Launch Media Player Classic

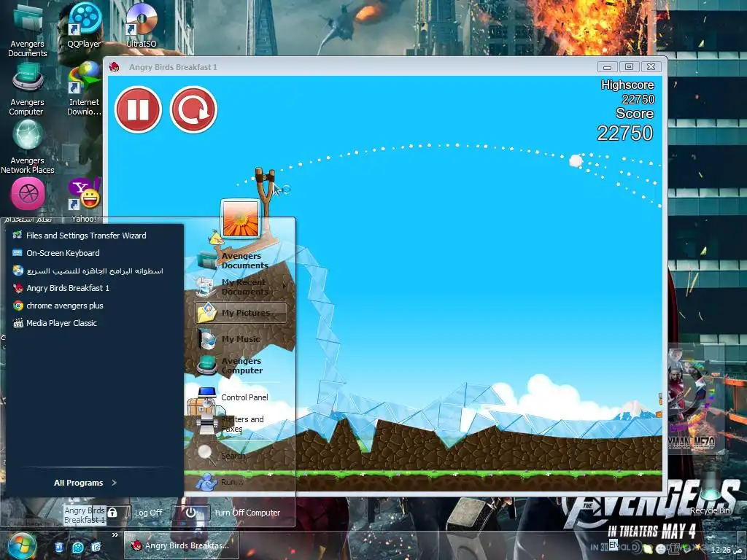coord(55,323)
